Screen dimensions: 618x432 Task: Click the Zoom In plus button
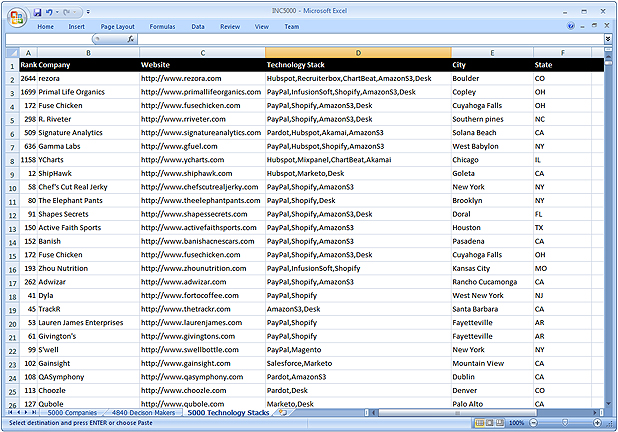pyautogui.click(x=597, y=423)
